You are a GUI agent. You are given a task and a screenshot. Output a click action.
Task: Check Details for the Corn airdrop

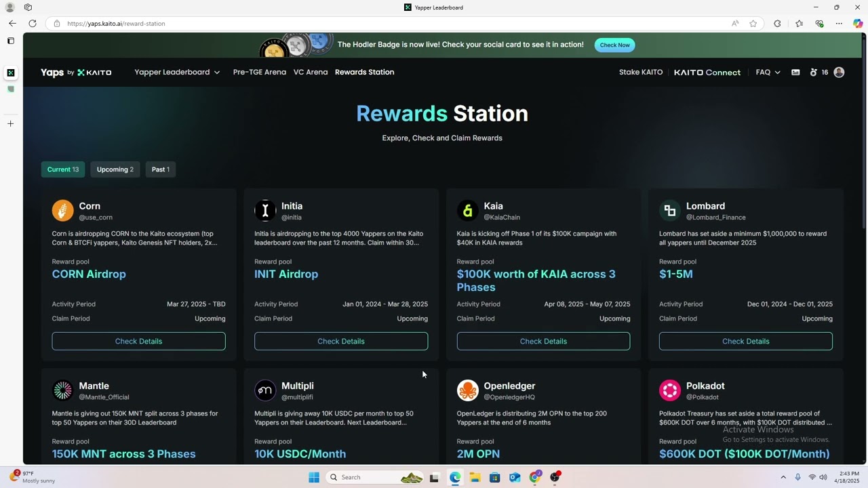pyautogui.click(x=138, y=341)
